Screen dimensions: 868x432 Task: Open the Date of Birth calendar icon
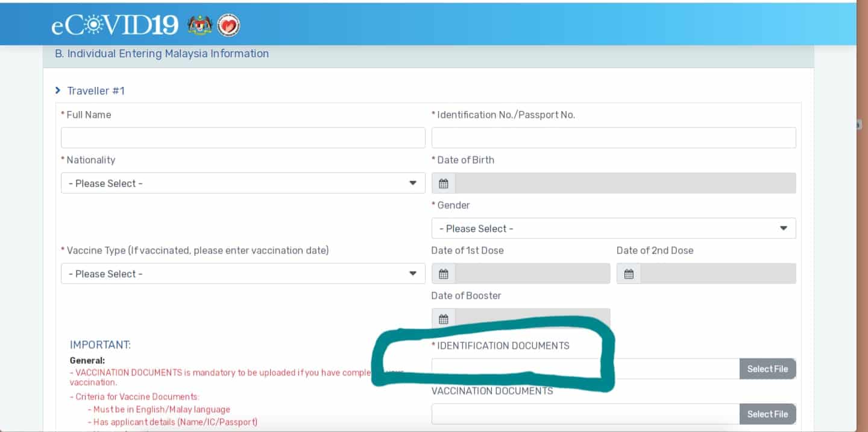[x=444, y=183]
